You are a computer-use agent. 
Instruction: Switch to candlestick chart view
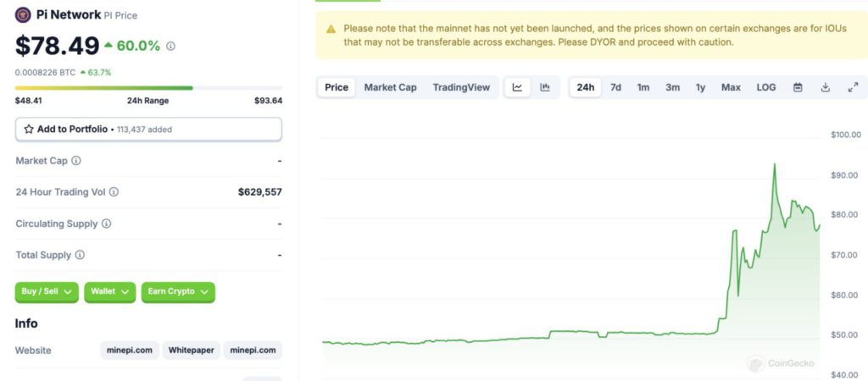[545, 87]
